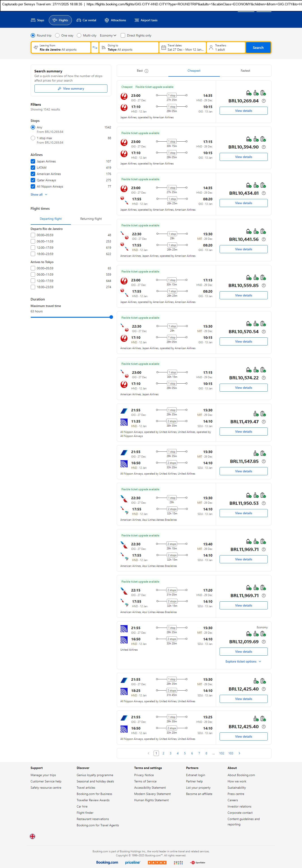Click the help icon beside BRL12,019.69 price

(264, 641)
